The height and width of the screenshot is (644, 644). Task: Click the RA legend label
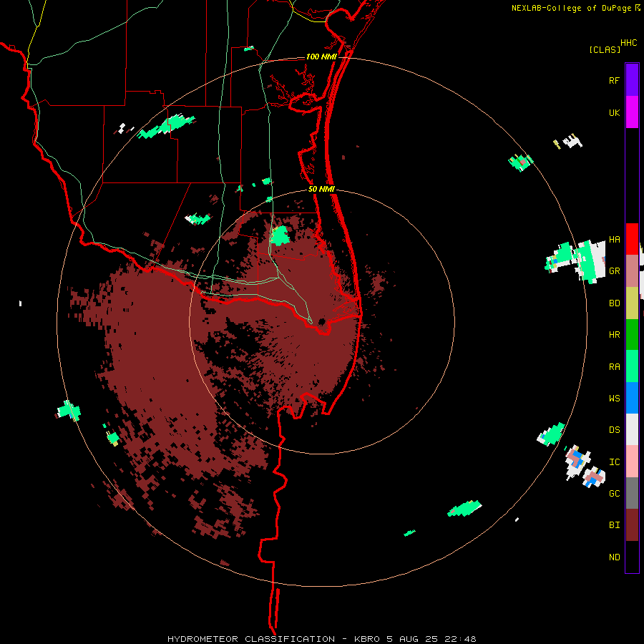tap(614, 367)
